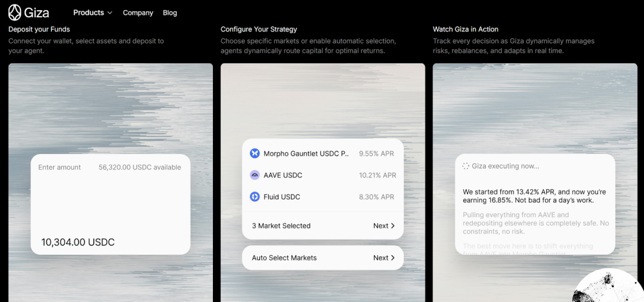Click the 10,304.00 USDC amount value

[x=78, y=242]
